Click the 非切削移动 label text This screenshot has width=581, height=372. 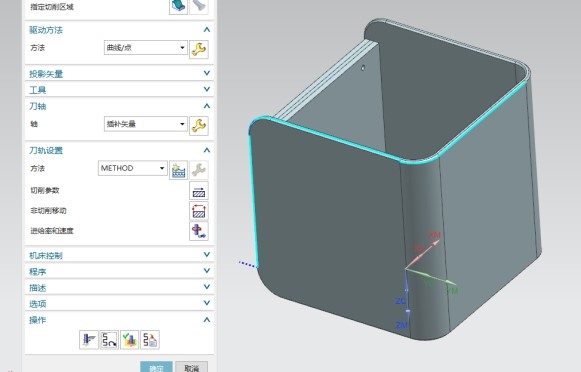pos(48,211)
